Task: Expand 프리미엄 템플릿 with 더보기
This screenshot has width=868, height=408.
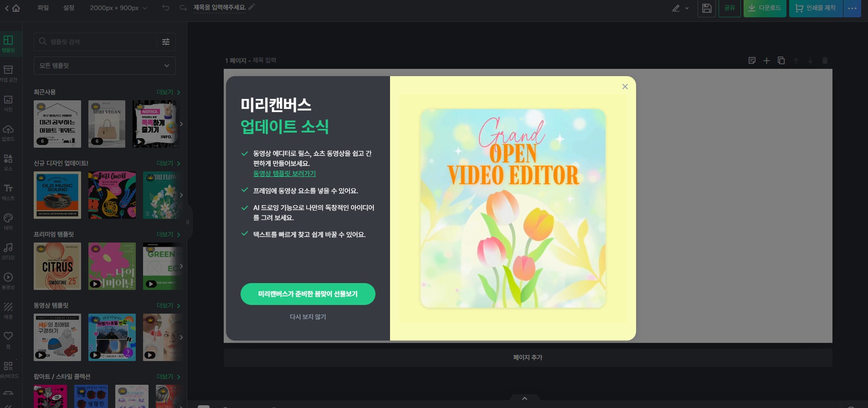Action: [168, 234]
